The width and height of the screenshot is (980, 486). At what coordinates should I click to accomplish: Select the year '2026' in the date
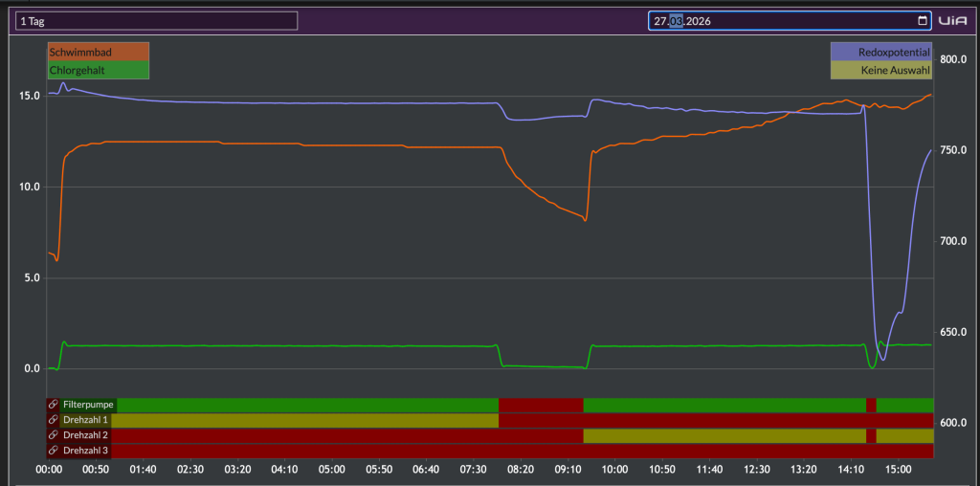pyautogui.click(x=698, y=21)
